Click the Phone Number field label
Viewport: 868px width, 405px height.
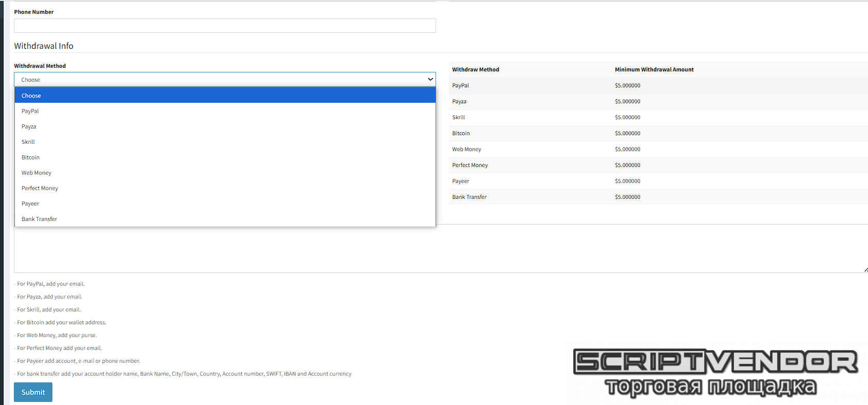(34, 12)
